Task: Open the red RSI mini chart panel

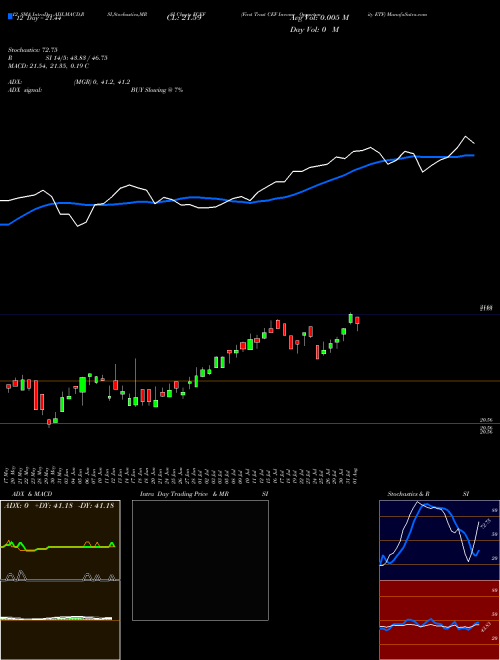Action: point(439,620)
